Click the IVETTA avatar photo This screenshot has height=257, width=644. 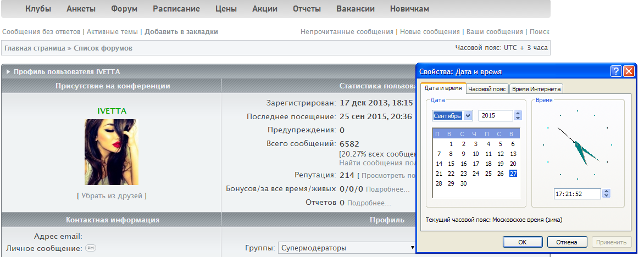(x=111, y=152)
